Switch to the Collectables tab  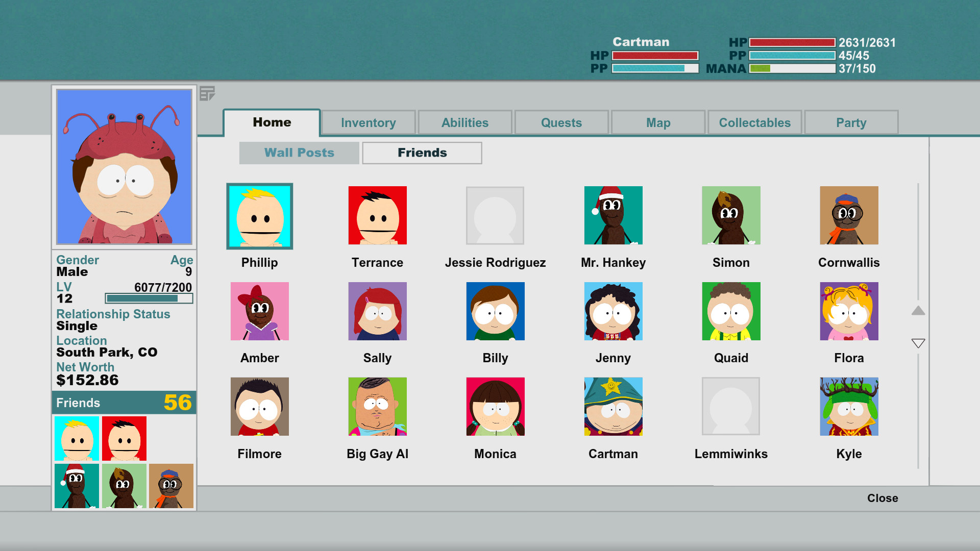point(755,123)
